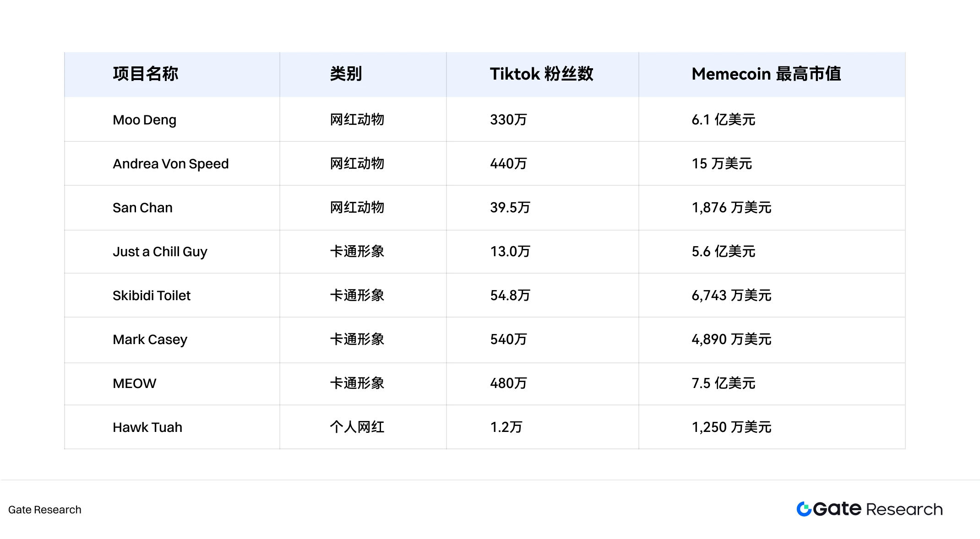Screen dimensions: 980x539
Task: Select the 7.5 亿美元 market cap value
Action: [723, 383]
